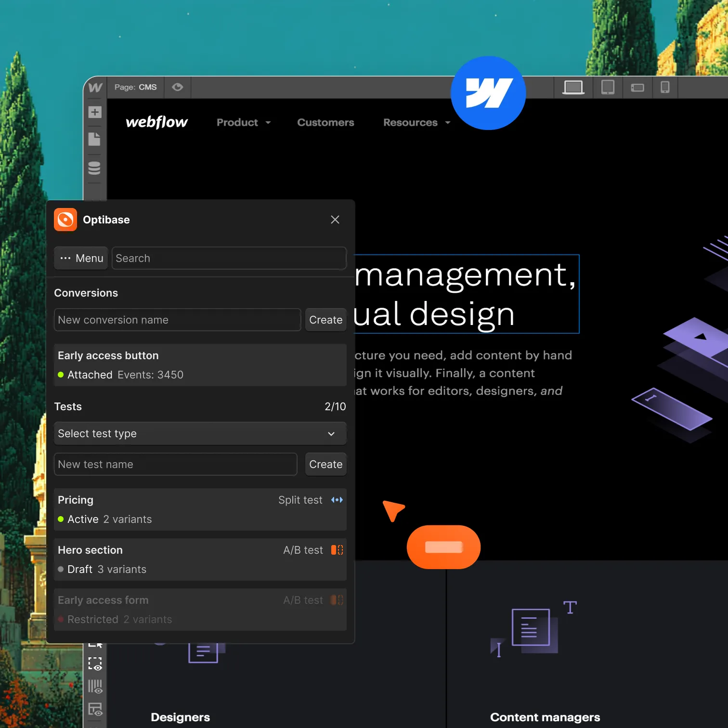This screenshot has height=728, width=728.
Task: Open the Product nav dropdown
Action: [244, 122]
